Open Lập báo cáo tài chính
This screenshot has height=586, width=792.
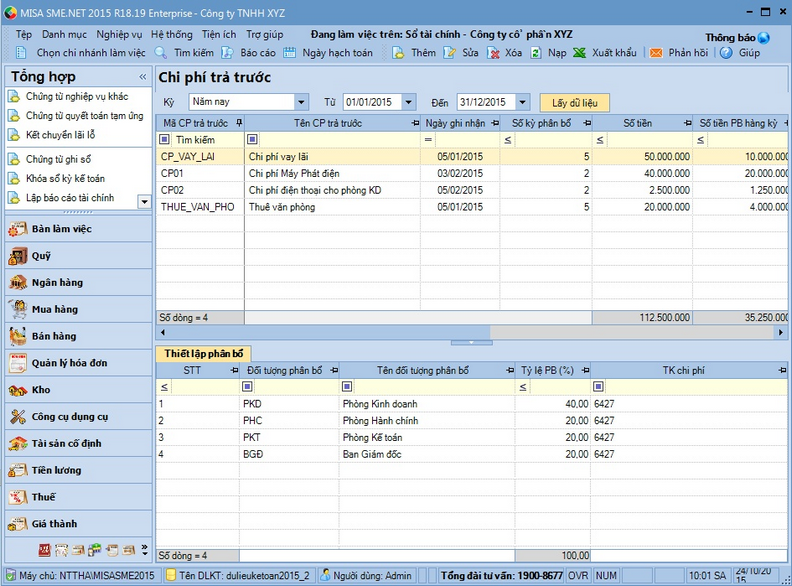[x=70, y=198]
